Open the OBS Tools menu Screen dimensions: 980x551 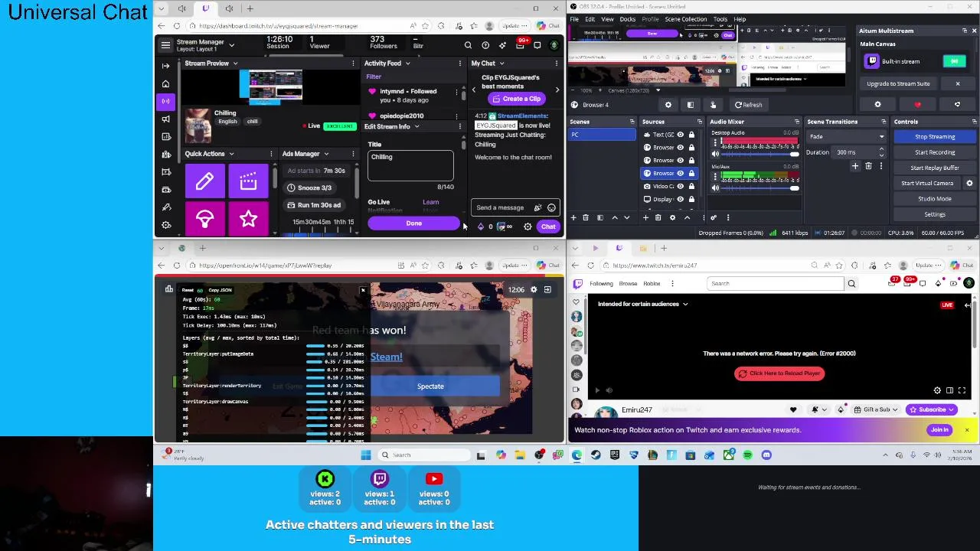[x=720, y=19]
